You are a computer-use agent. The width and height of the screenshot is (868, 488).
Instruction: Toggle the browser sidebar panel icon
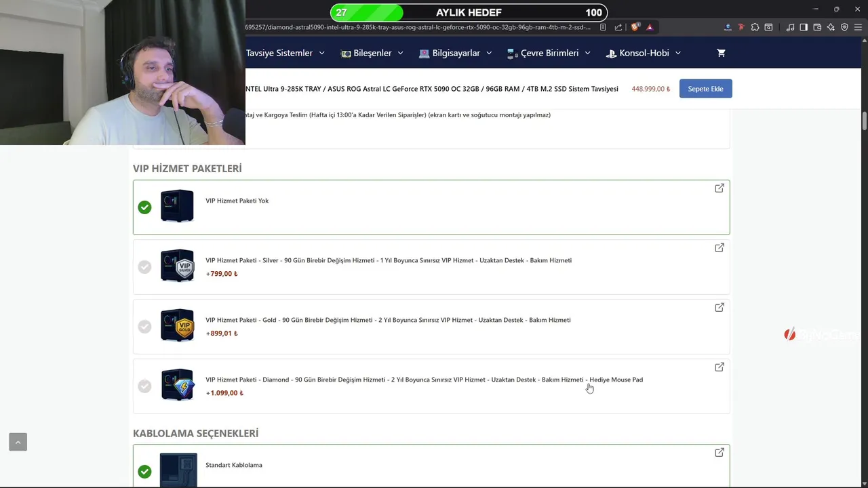tap(804, 27)
